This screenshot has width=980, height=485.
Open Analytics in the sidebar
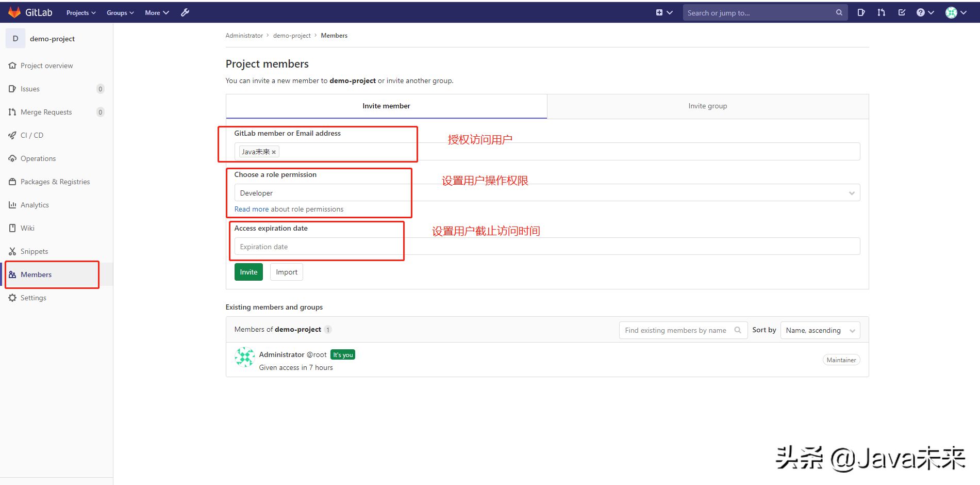pyautogui.click(x=35, y=205)
